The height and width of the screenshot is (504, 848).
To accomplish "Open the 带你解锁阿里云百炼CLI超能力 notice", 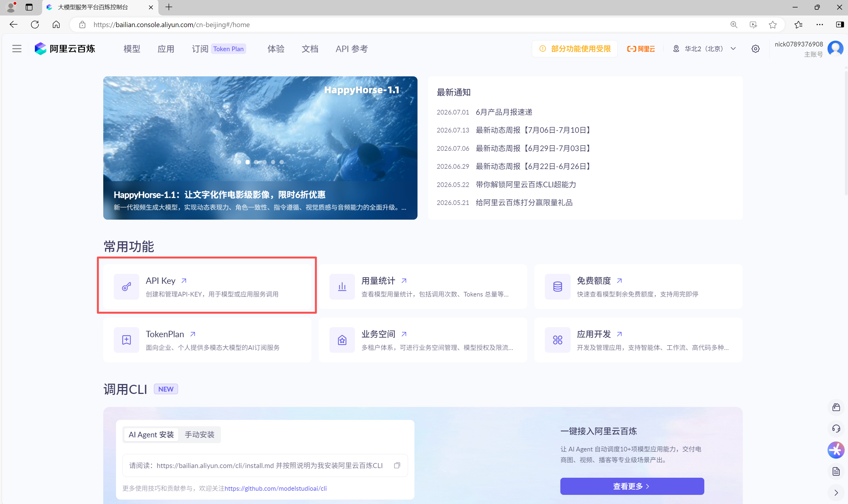I will tap(526, 185).
